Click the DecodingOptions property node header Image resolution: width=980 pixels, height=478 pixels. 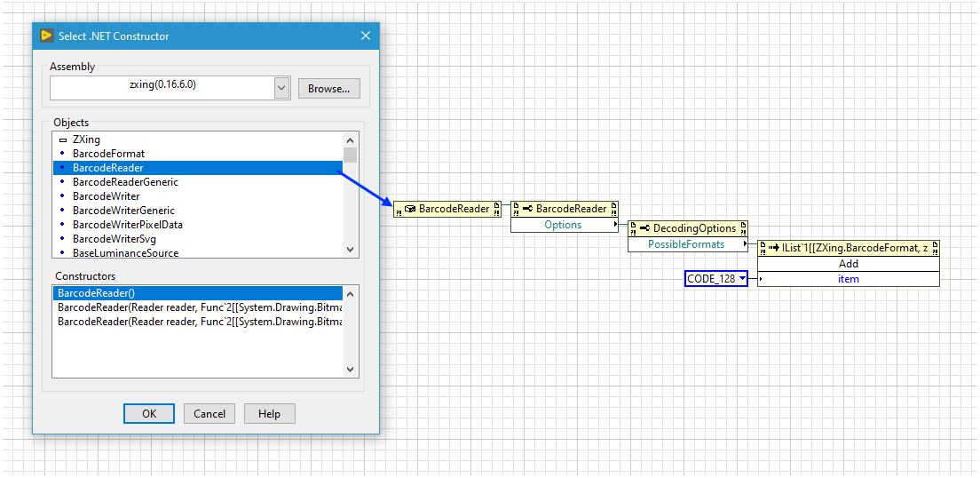coord(688,228)
